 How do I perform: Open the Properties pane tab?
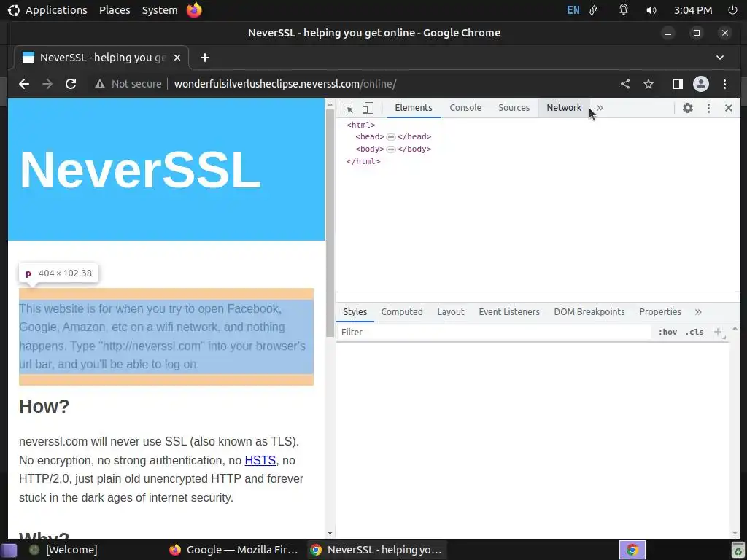pos(660,312)
